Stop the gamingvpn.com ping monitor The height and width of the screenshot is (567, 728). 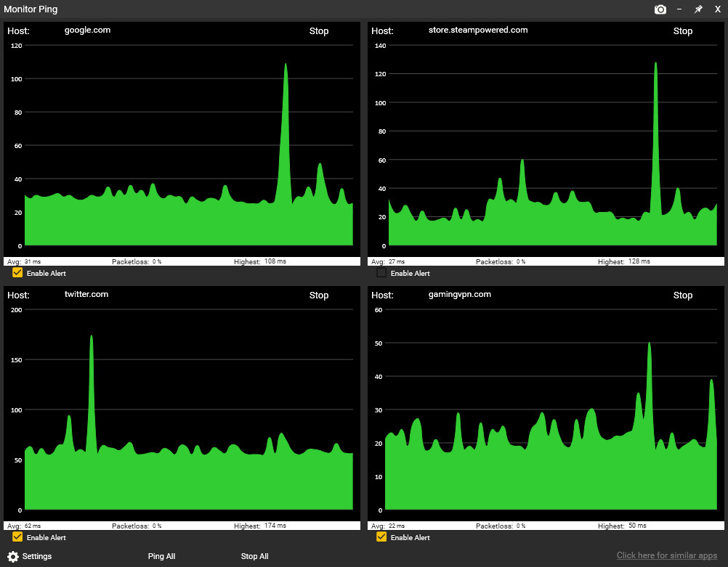[683, 295]
